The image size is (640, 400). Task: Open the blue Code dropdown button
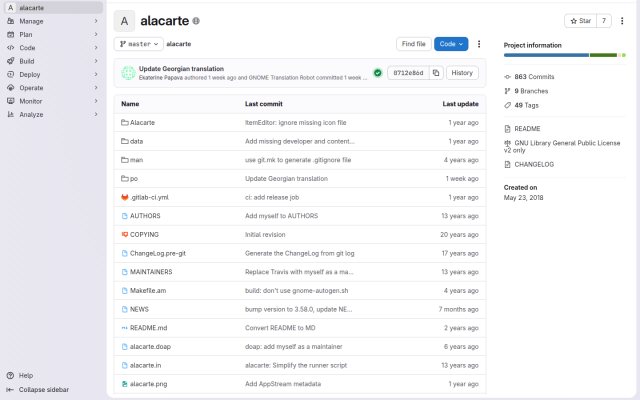451,44
